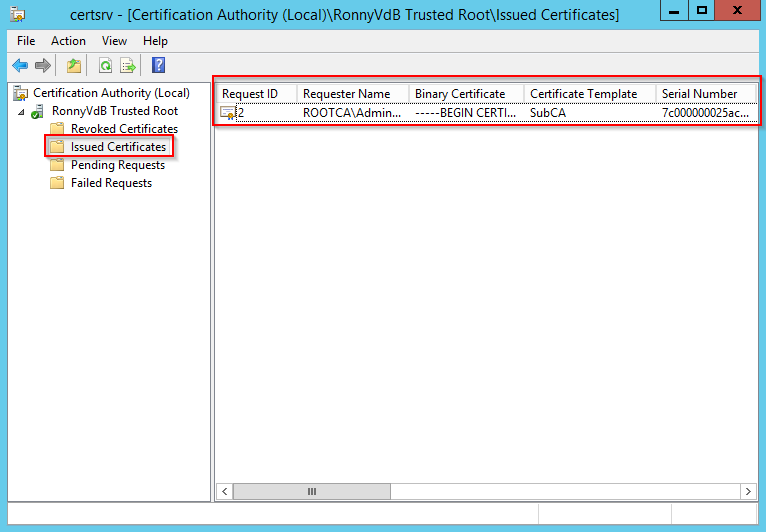The image size is (766, 532).
Task: Select the Failed Requests folder
Action: [x=111, y=183]
